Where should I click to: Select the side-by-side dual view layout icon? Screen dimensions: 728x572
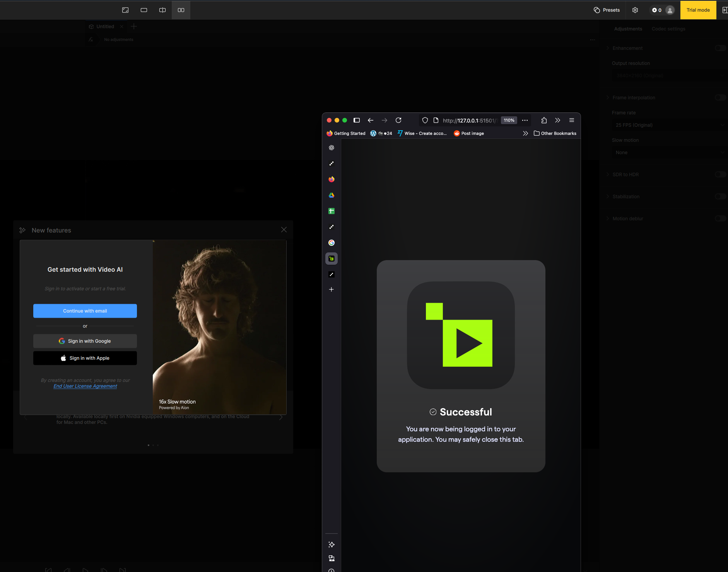coord(181,10)
